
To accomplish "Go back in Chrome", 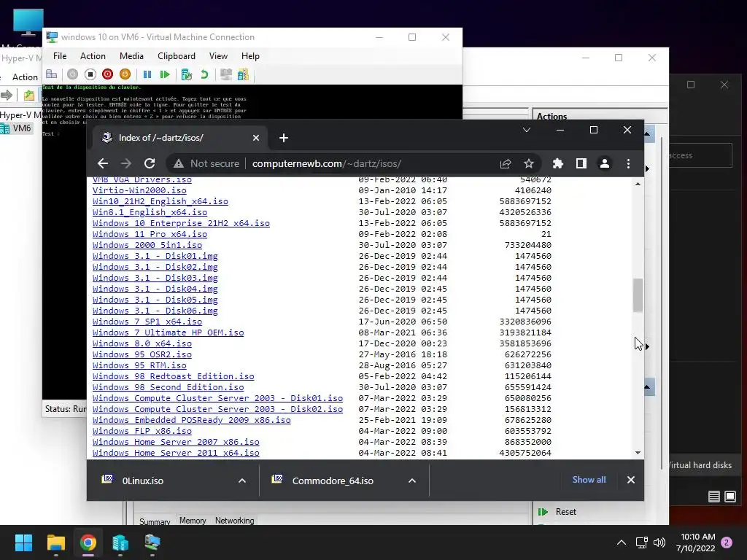I will pyautogui.click(x=102, y=163).
